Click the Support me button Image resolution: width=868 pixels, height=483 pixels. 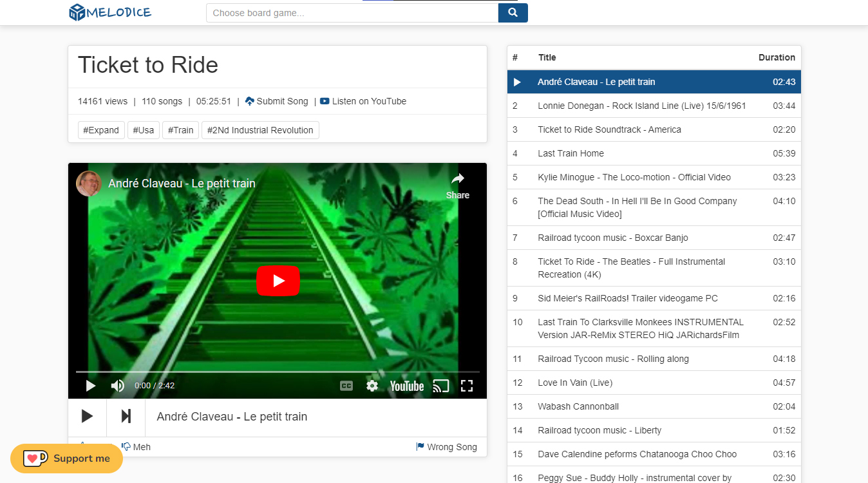click(x=66, y=459)
